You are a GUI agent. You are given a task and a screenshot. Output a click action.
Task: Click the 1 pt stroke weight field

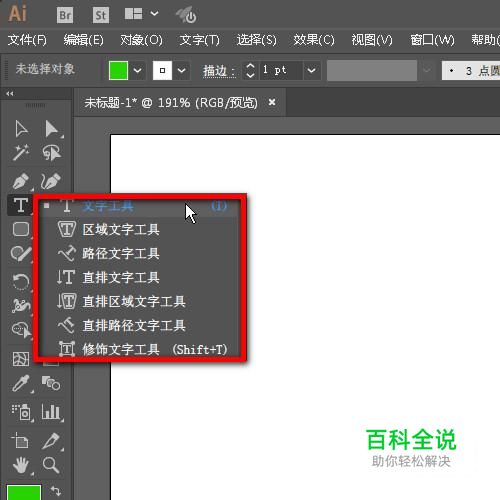pos(281,70)
